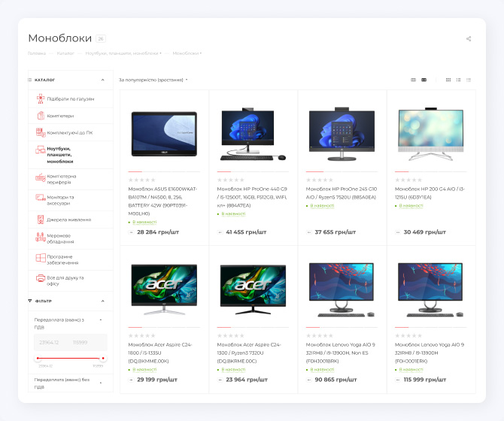The height and width of the screenshot is (421, 504).
Task: Open Моноблок HP ProOne 440 G9 title
Action: point(252,197)
